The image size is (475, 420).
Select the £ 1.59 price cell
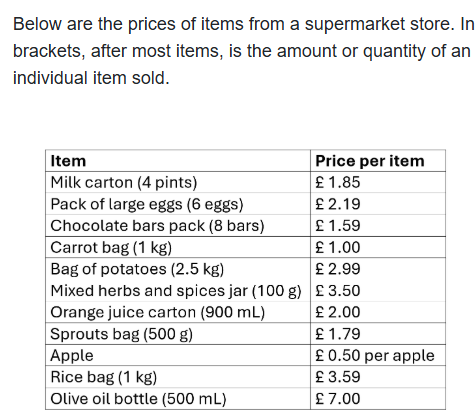(x=378, y=226)
